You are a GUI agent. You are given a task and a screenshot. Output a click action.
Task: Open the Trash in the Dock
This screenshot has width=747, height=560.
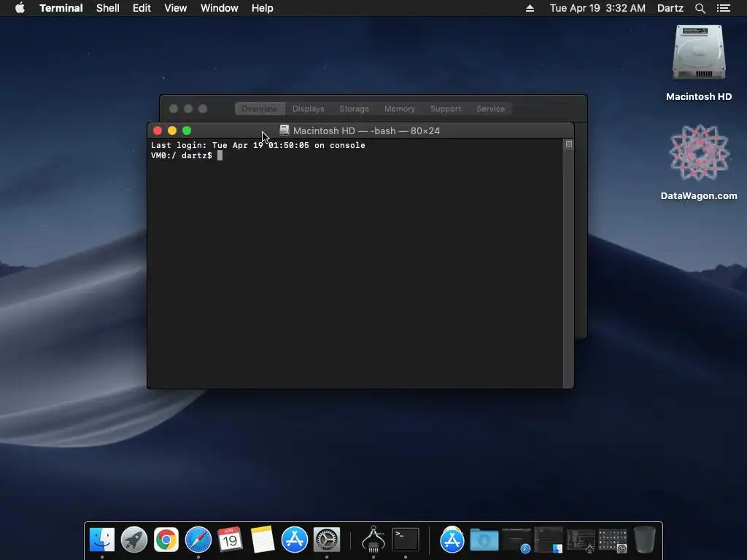645,540
